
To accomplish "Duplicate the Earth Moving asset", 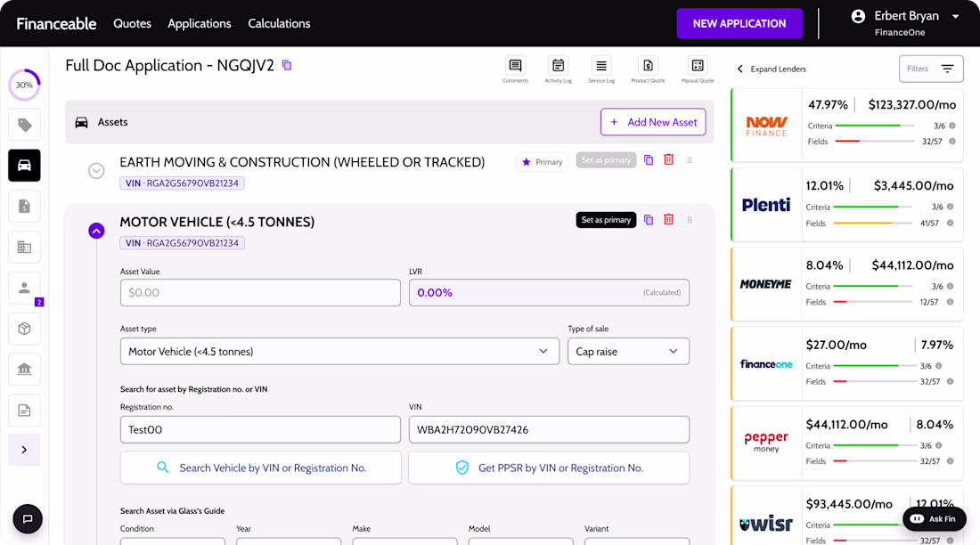I will pos(649,160).
